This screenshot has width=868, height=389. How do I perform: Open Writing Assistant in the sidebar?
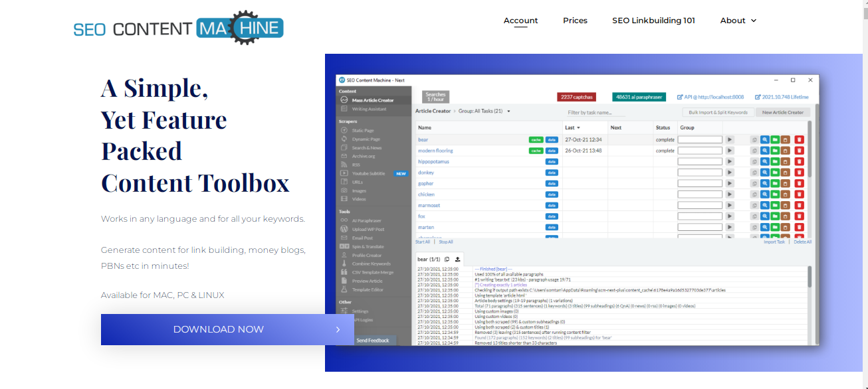tap(369, 109)
